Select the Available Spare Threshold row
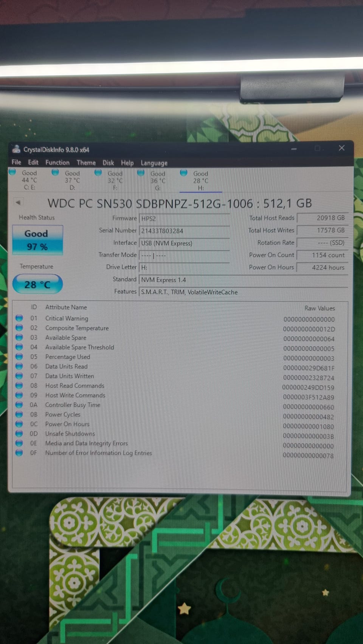The image size is (363, 644). tap(180, 347)
